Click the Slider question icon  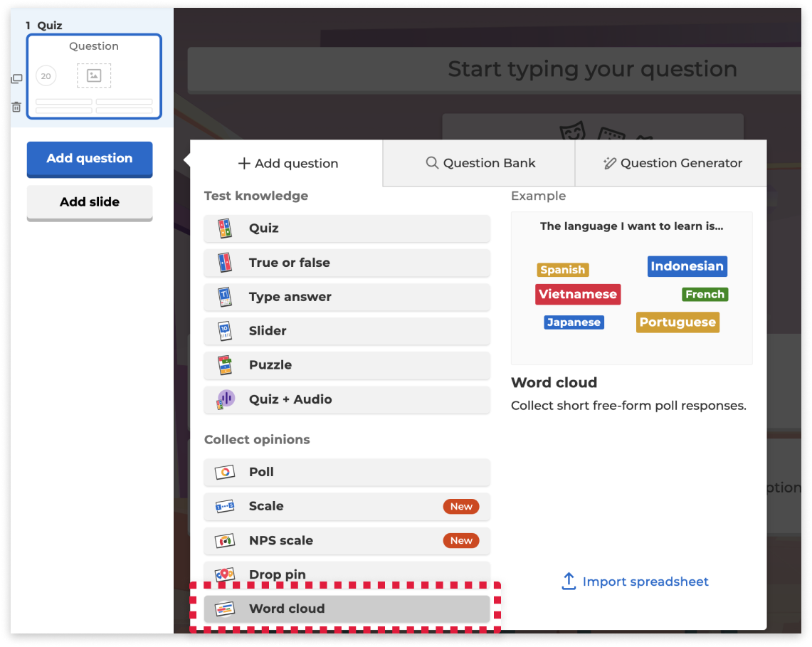(x=224, y=331)
